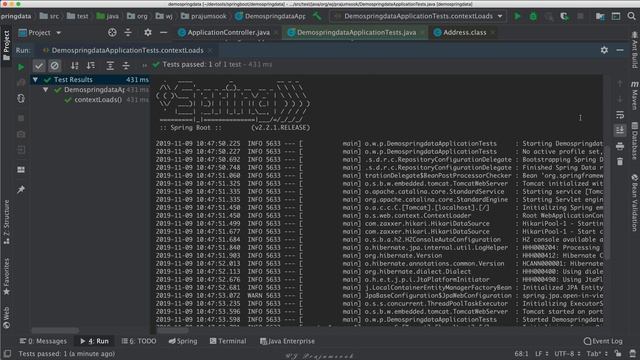The image size is (640, 360).
Task: Sort tests by duration
Action: tap(91, 65)
